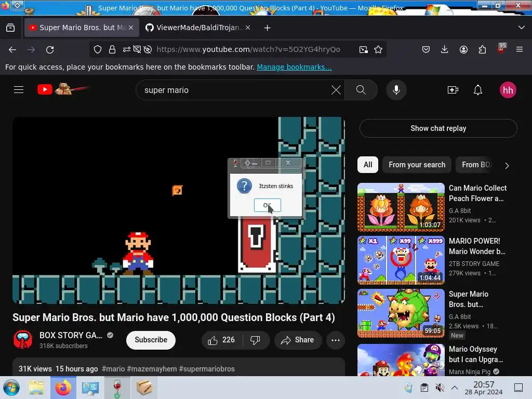Screen dimensions: 532x399
Task: Reload the current page
Action: click(50, 50)
